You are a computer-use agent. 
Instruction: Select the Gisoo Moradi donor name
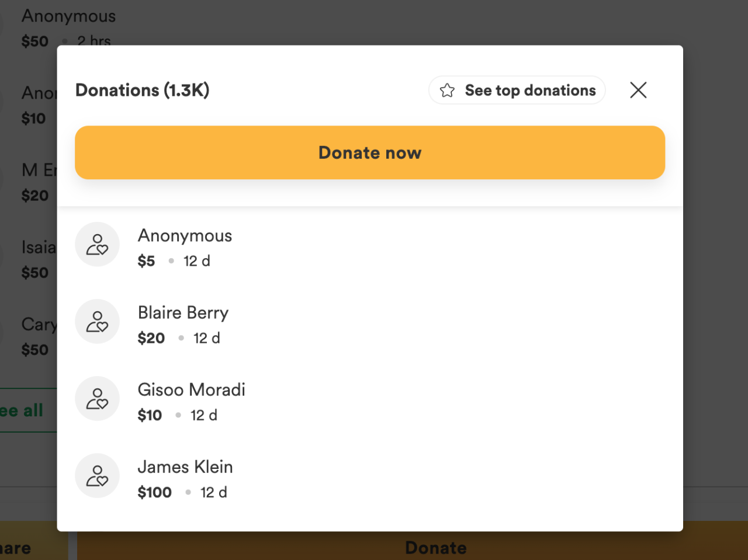(x=191, y=389)
